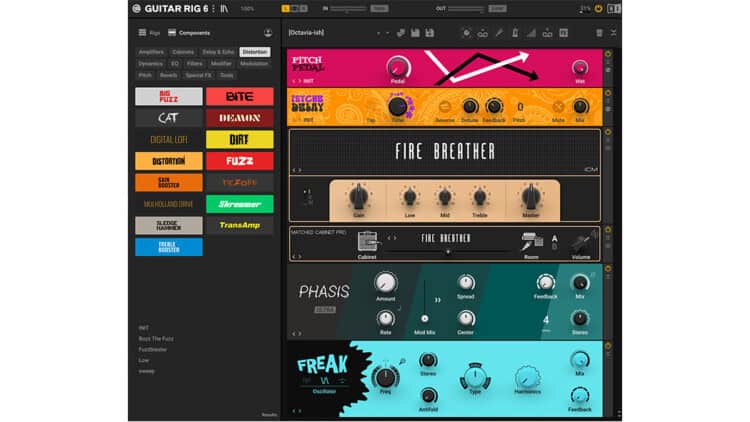The width and height of the screenshot is (750, 422).
Task: Step presets with Phasis arrows
Action: click(x=297, y=333)
